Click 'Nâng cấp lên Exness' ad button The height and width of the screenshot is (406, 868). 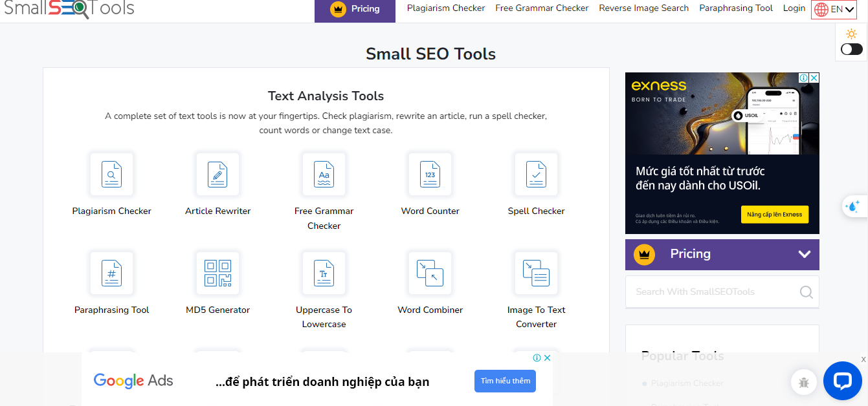point(774,215)
